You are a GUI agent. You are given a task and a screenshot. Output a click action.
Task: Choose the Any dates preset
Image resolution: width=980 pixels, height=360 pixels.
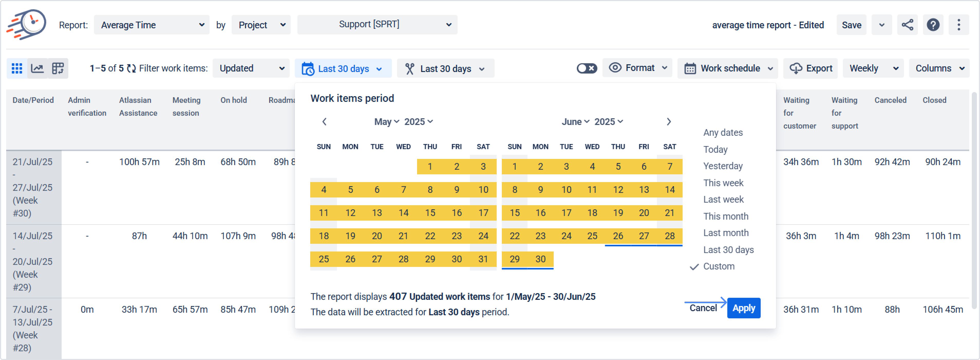tap(722, 133)
